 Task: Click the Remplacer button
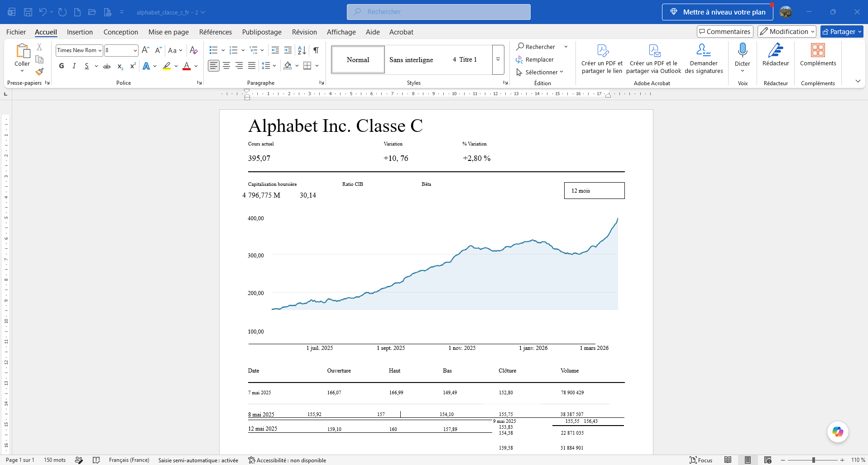535,59
